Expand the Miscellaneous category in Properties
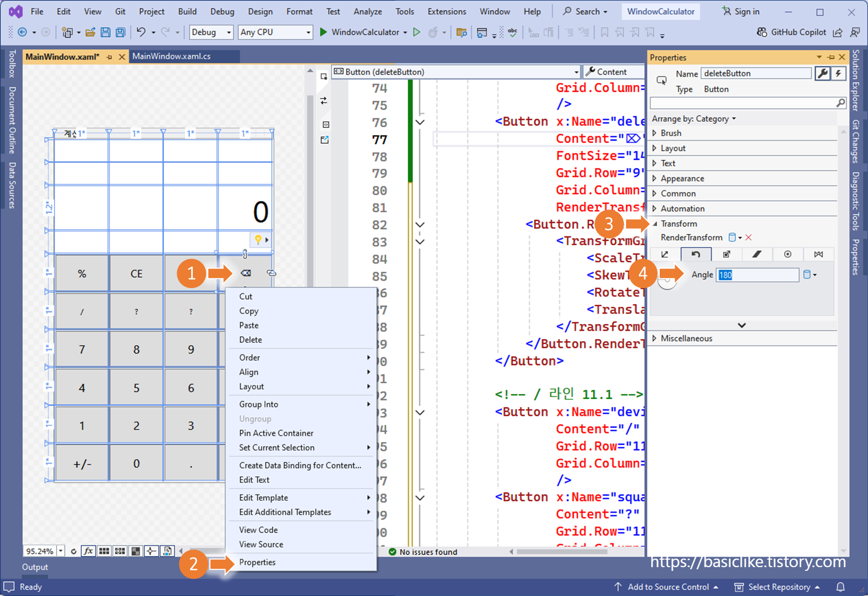Viewport: 868px width, 596px height. (x=655, y=338)
